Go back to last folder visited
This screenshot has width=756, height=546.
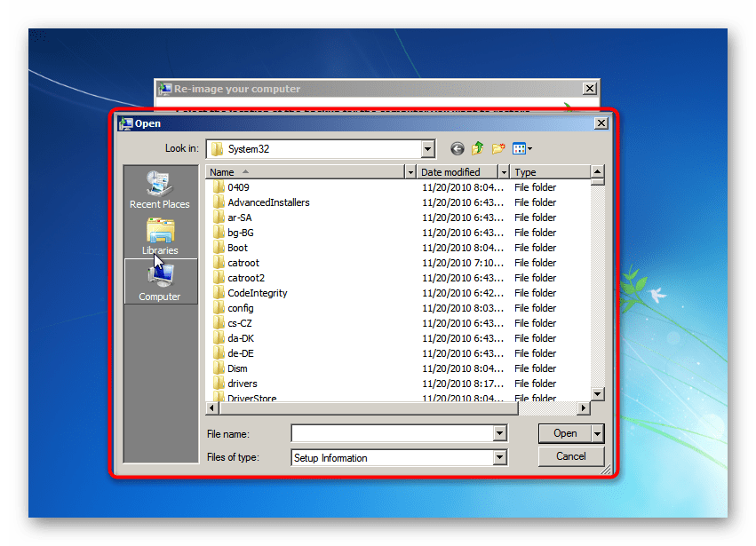click(x=458, y=149)
